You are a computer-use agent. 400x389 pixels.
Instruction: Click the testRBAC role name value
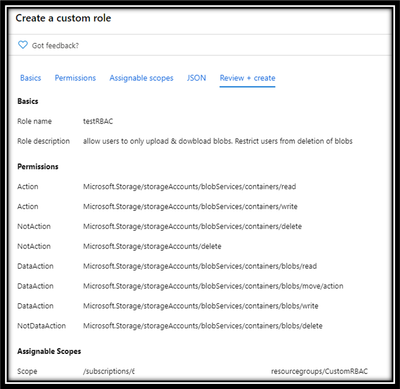click(x=98, y=121)
